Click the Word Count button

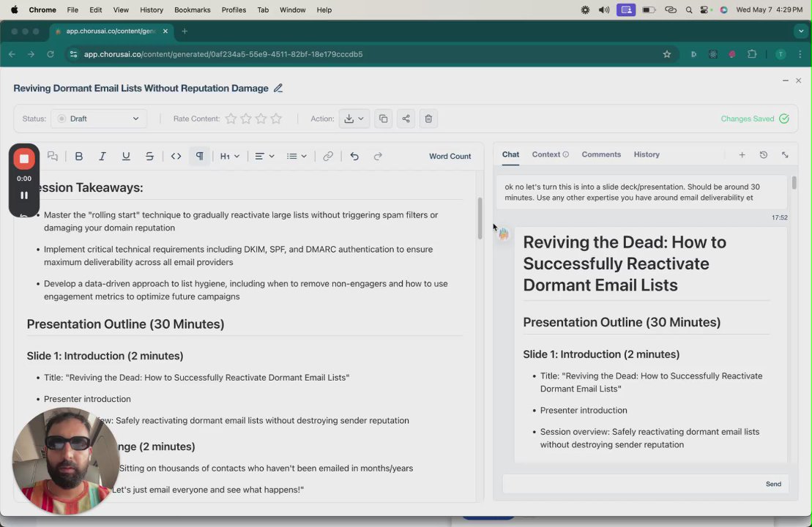click(x=450, y=156)
